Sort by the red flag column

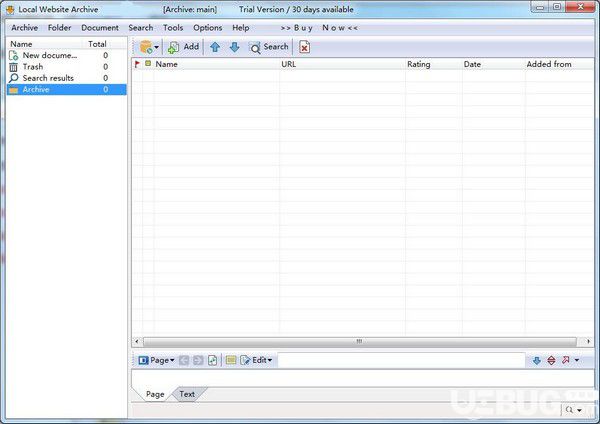(x=137, y=64)
